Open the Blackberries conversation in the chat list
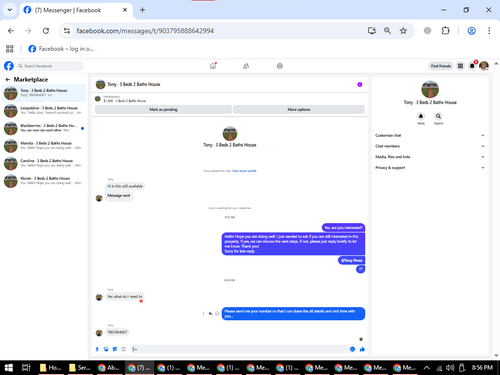 click(44, 128)
